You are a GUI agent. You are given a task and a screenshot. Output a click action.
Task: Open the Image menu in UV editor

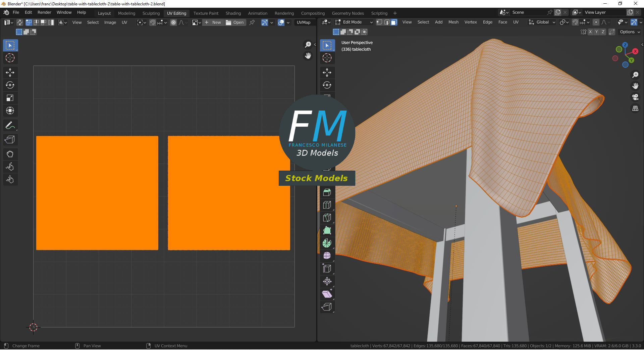(110, 23)
